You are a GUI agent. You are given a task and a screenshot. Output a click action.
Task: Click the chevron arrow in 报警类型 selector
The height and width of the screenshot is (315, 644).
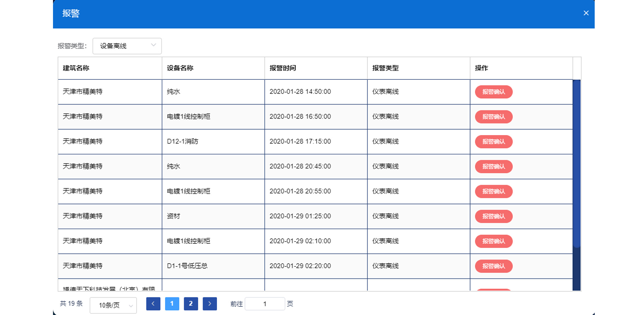(154, 45)
